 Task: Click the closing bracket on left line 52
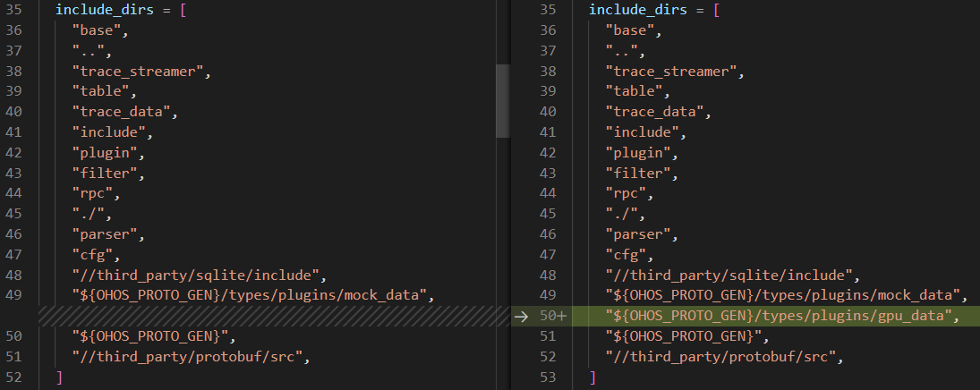pos(59,377)
